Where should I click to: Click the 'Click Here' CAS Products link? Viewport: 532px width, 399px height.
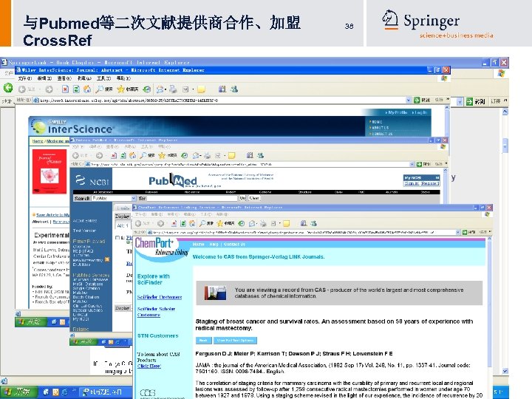[x=149, y=366]
